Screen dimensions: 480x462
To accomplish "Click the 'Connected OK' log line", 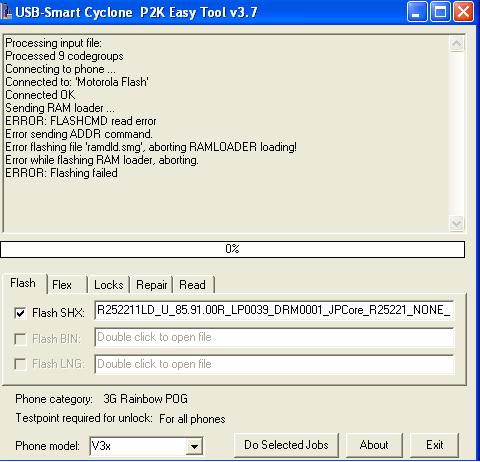I will click(x=40, y=95).
